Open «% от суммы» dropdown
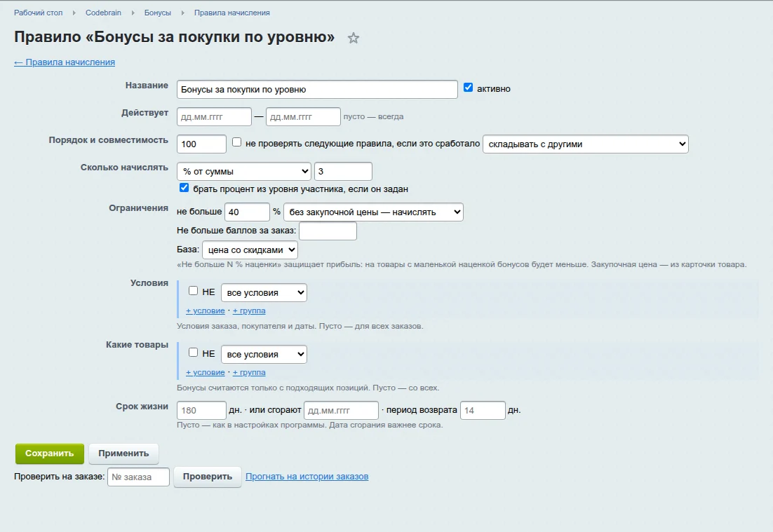The image size is (773, 532). [244, 172]
